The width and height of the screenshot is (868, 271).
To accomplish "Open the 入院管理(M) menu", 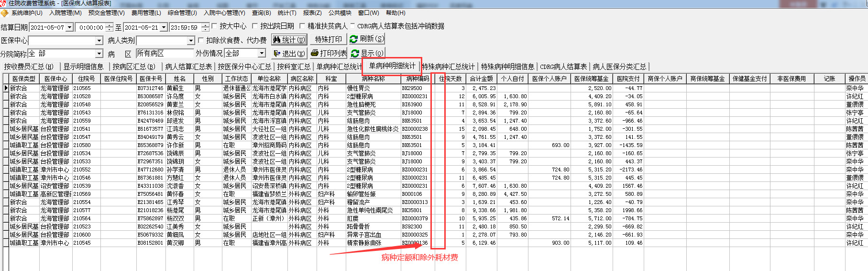I will tap(66, 13).
